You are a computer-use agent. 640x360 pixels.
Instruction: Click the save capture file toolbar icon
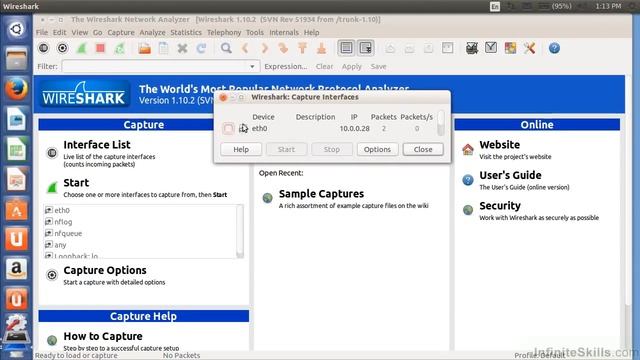point(164,48)
